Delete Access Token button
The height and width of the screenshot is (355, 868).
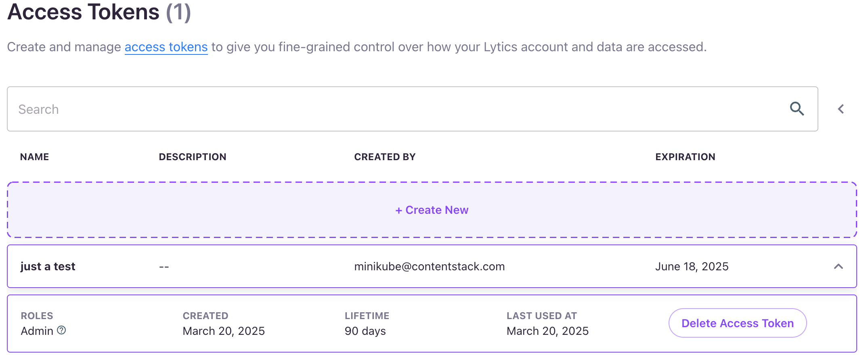pyautogui.click(x=738, y=323)
